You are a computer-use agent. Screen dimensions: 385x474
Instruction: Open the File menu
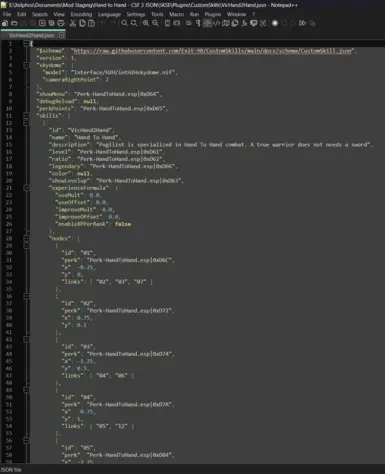point(7,14)
